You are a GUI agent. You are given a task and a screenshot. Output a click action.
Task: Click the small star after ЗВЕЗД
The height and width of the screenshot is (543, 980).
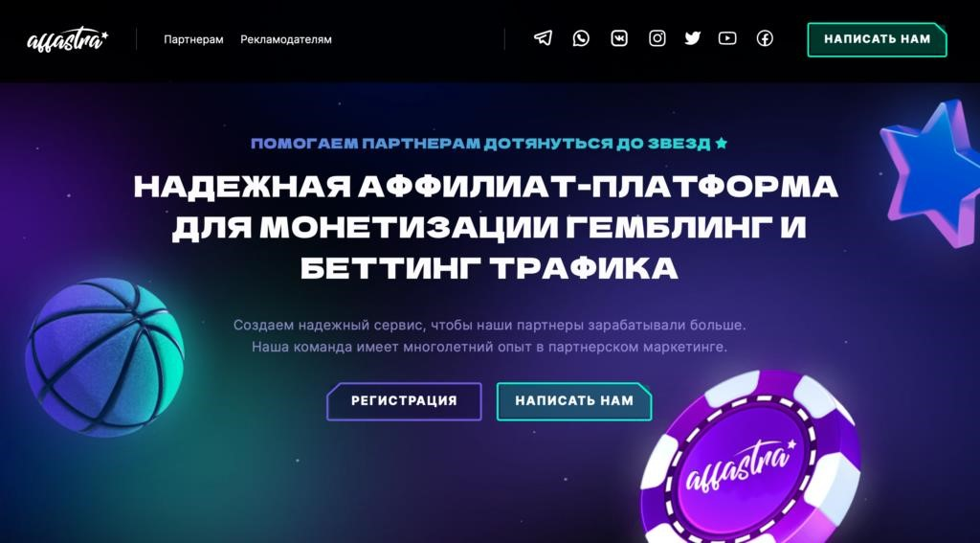(x=722, y=144)
